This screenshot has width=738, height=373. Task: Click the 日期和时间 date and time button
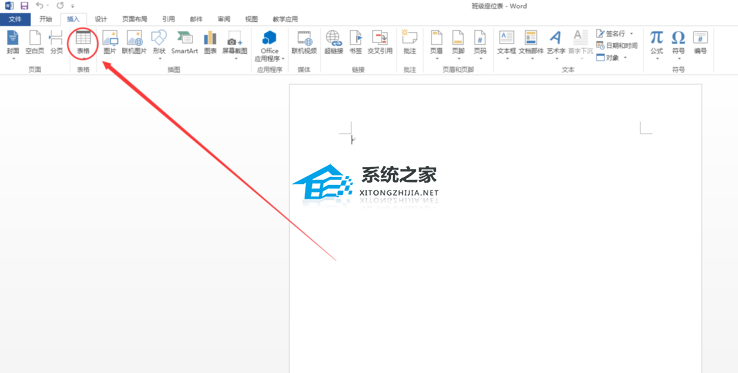click(x=617, y=46)
